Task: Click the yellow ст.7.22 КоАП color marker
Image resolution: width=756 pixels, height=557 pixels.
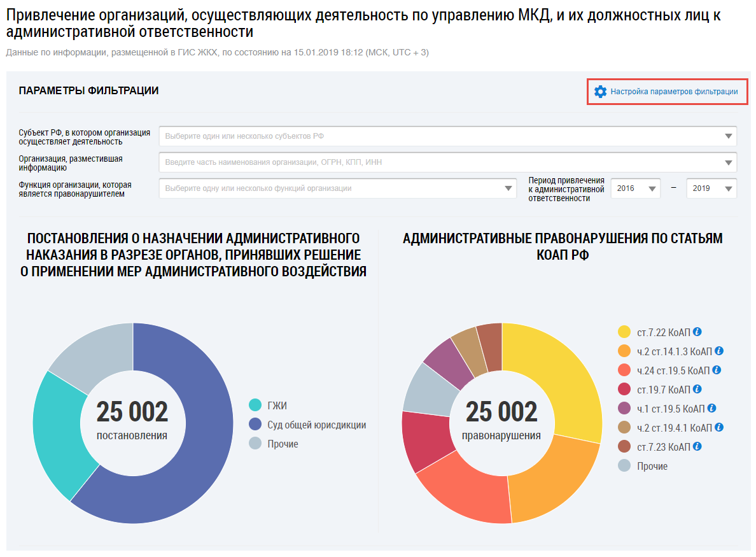Action: [x=624, y=332]
